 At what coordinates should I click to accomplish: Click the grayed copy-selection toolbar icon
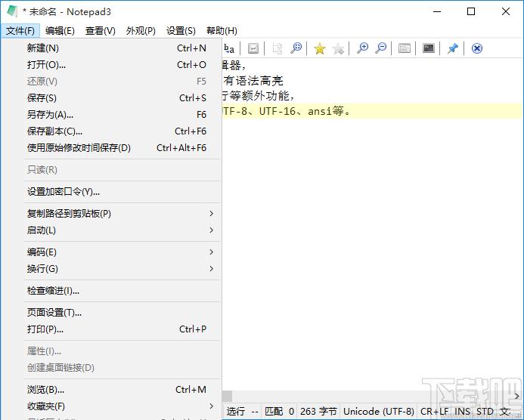[277, 49]
